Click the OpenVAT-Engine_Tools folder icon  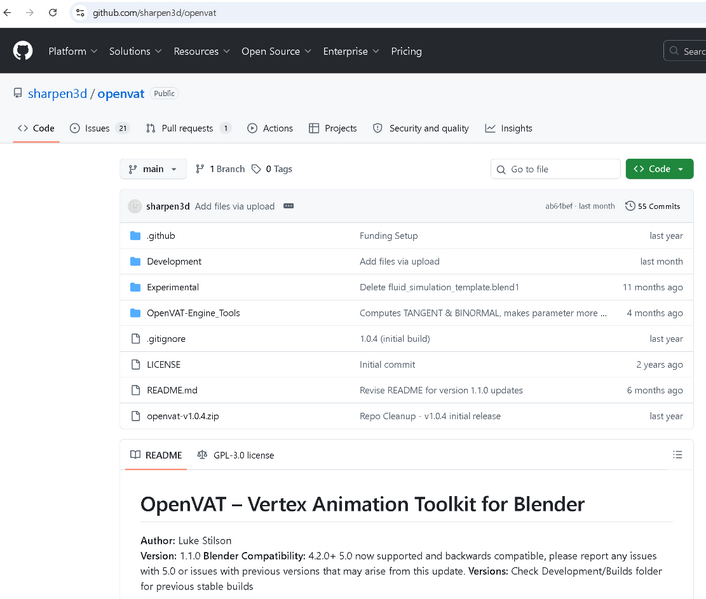[x=135, y=313]
